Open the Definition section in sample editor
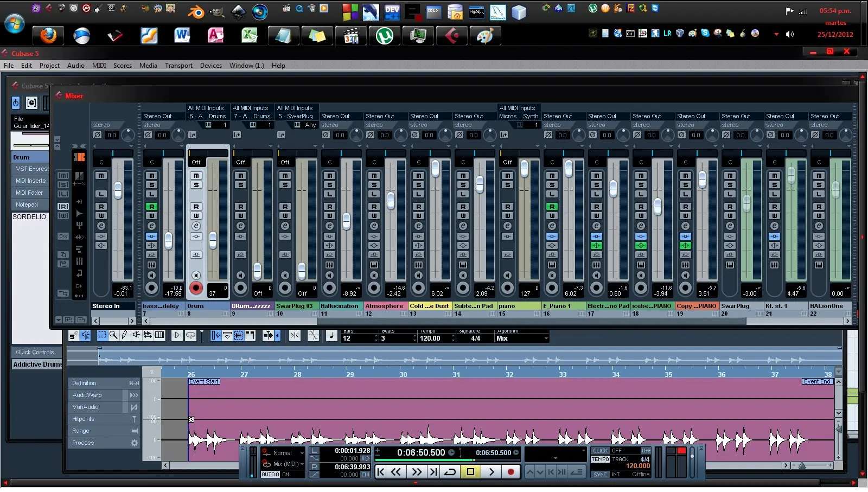The image size is (868, 492). pyautogui.click(x=104, y=384)
